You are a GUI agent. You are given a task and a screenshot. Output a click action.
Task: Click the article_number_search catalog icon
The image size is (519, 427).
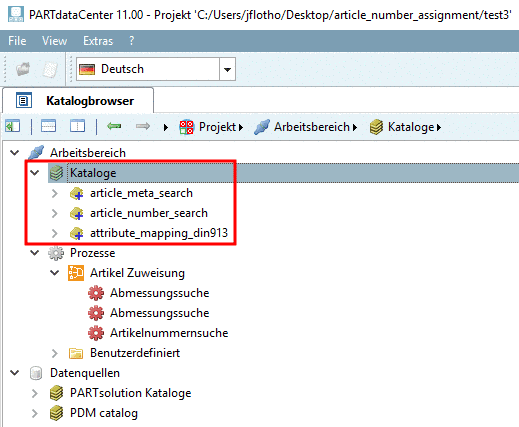(x=76, y=213)
